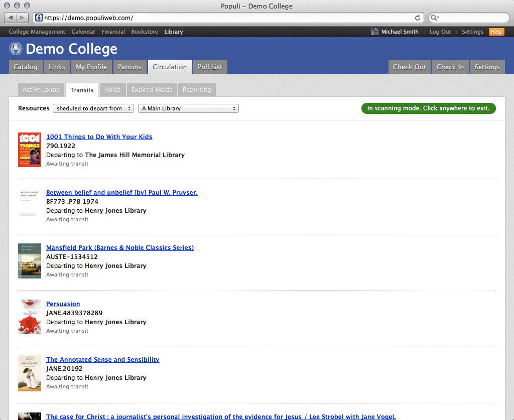Viewport: 514px width, 420px height.
Task: Open the search magnifier icon in the toolbar
Action: (x=434, y=18)
